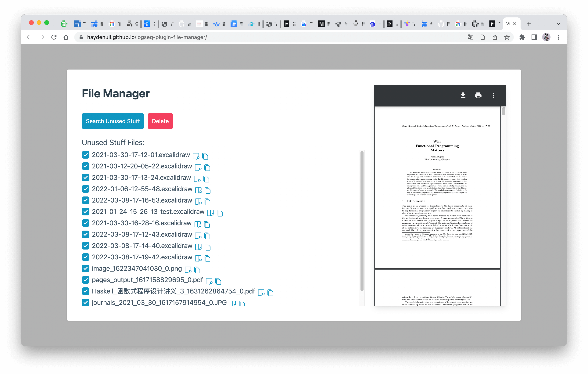Bookmark this page with star icon

click(x=507, y=37)
